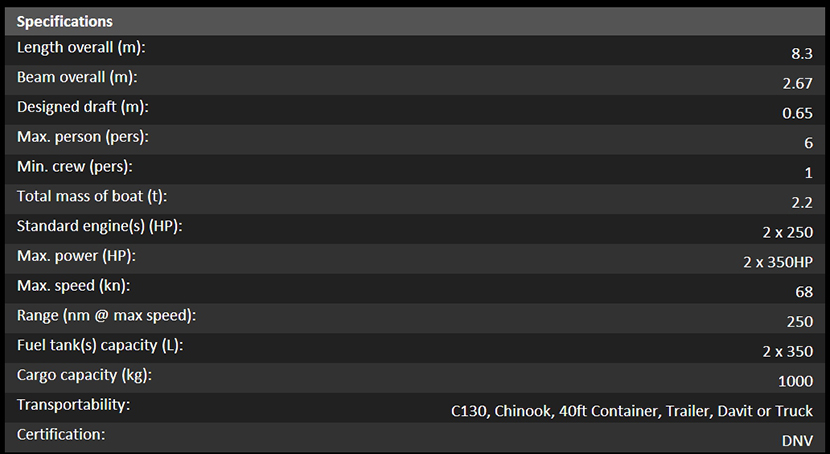Image resolution: width=830 pixels, height=454 pixels.
Task: Click the Designed draft (m) label
Action: click(83, 107)
